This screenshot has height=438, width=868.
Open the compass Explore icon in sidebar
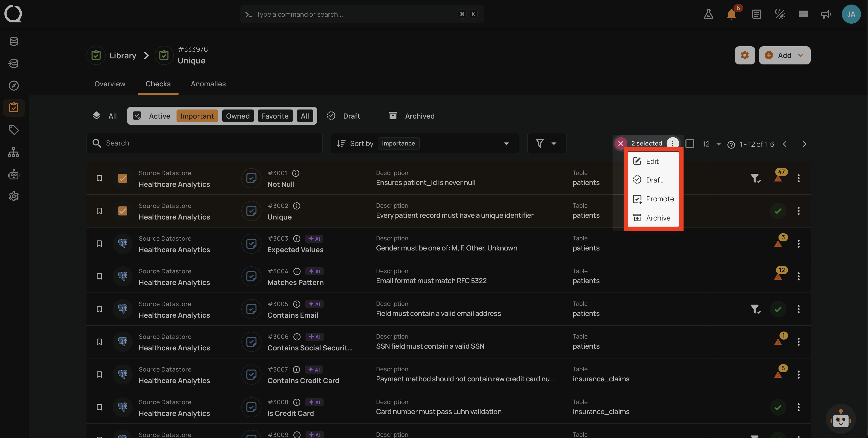pyautogui.click(x=14, y=85)
